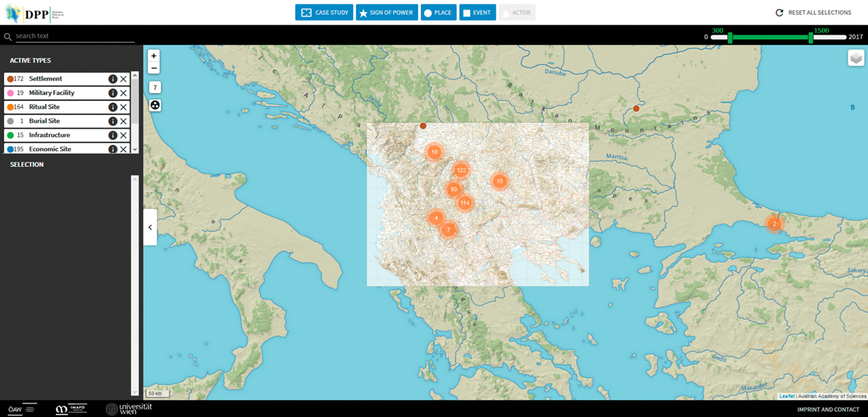Viewport: 868px width, 417px height.
Task: Click the cluster marker labeled 2
Action: 774,224
